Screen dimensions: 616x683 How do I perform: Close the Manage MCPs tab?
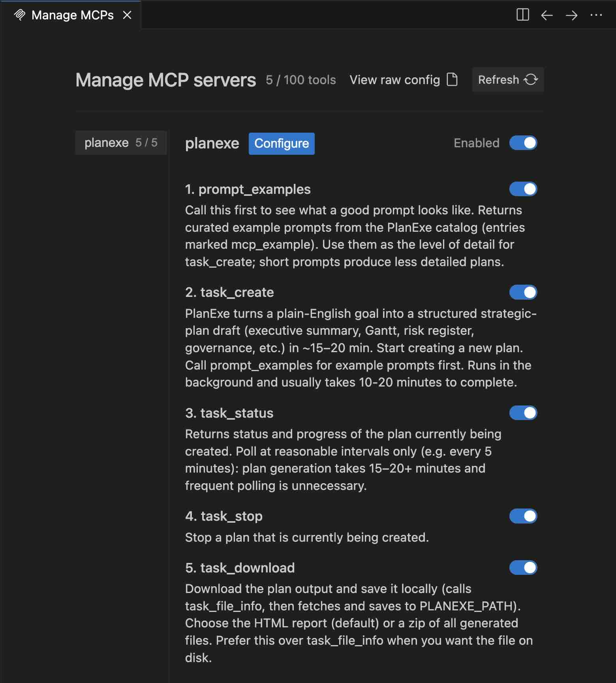pos(127,15)
